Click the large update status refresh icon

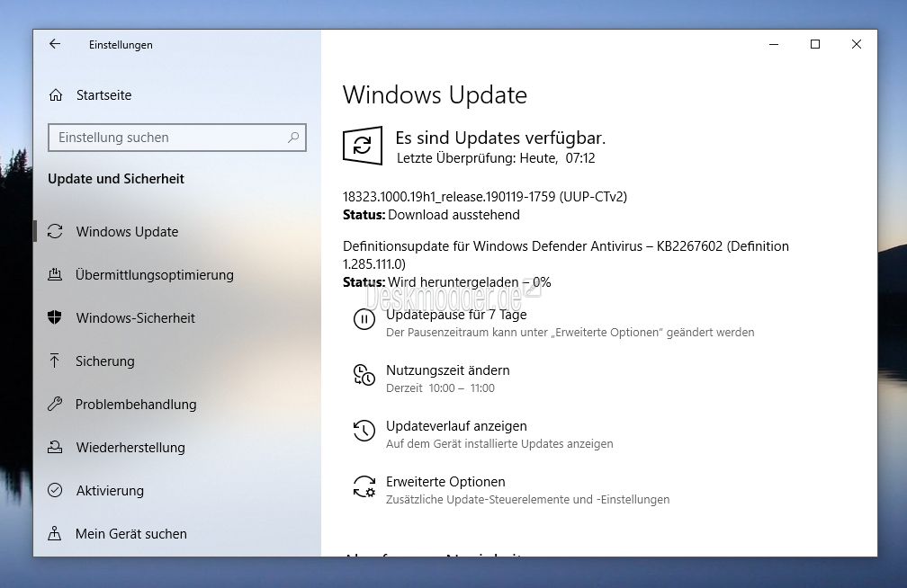(363, 145)
